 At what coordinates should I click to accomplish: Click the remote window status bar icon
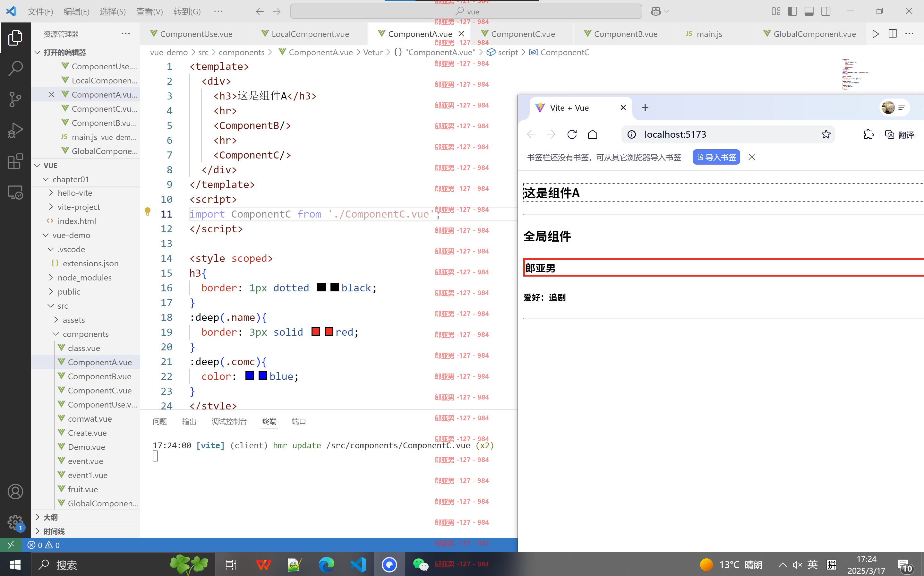click(11, 545)
